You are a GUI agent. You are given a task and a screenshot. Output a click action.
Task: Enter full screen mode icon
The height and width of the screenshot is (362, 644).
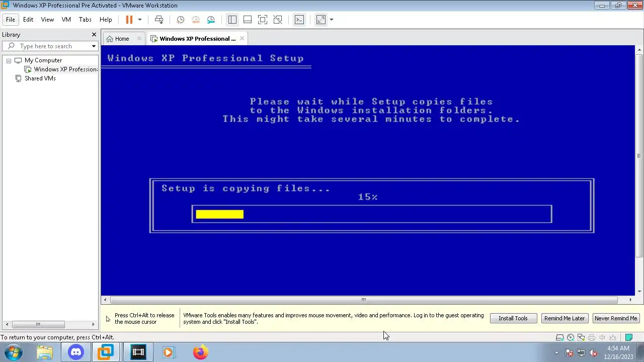click(262, 20)
